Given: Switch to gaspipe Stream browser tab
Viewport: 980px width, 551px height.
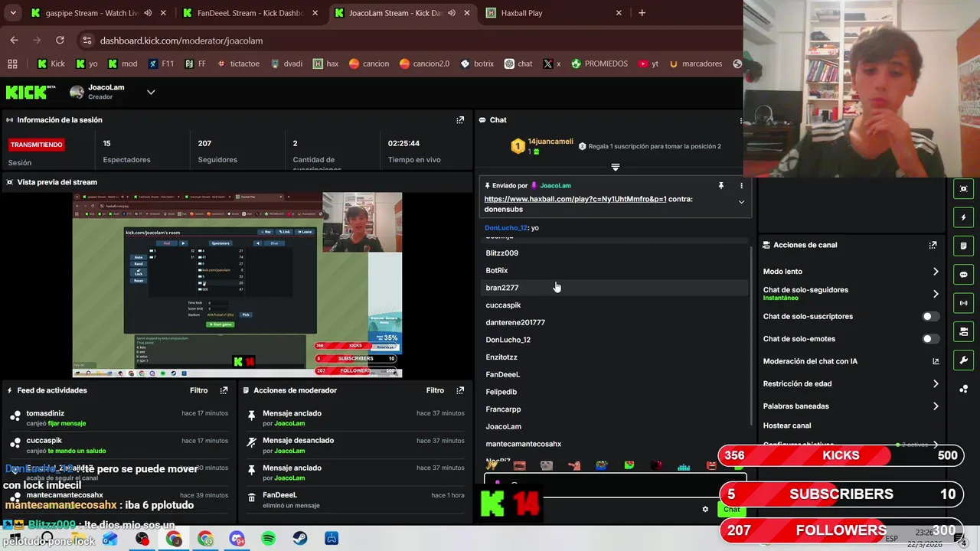Looking at the screenshot, I should point(95,13).
